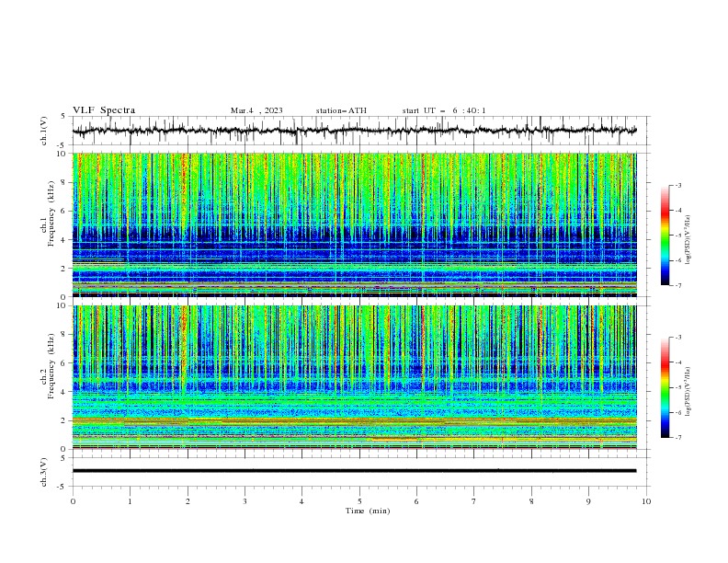Click the lower colorbar next to ch.2 spectrogram
This screenshot has width=728, height=563.
pos(665,387)
